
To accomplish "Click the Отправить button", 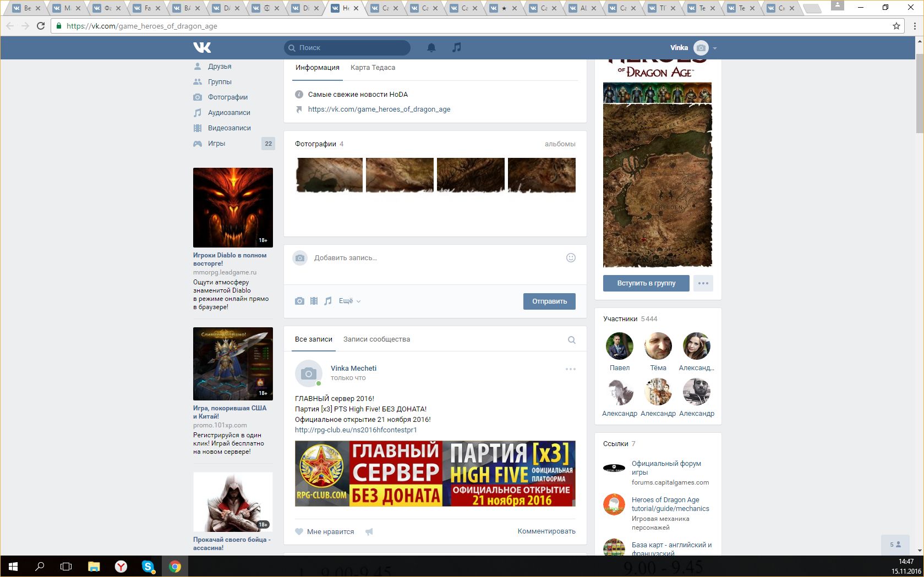I will click(549, 301).
